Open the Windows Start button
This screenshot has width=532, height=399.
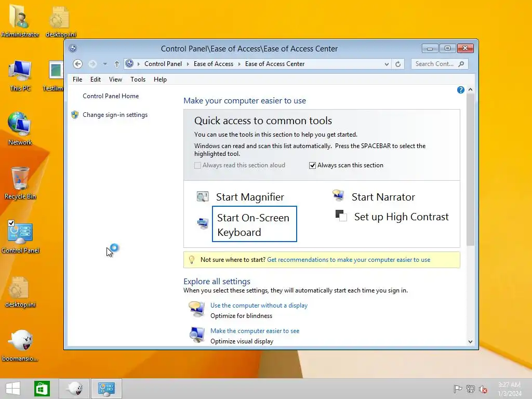tap(13, 389)
